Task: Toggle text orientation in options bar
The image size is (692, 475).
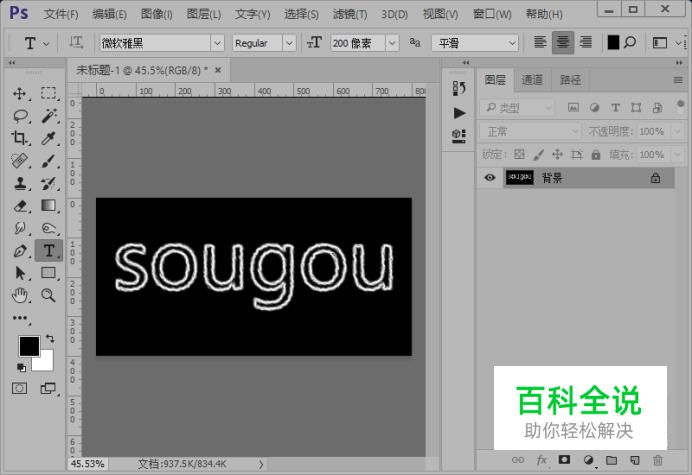Action: 76,43
